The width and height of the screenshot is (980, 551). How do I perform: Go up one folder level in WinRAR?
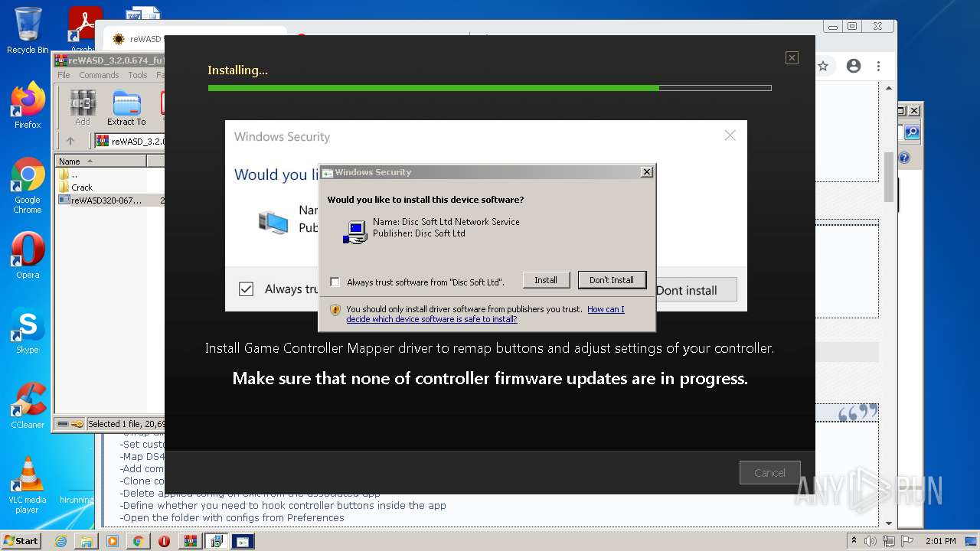[70, 141]
